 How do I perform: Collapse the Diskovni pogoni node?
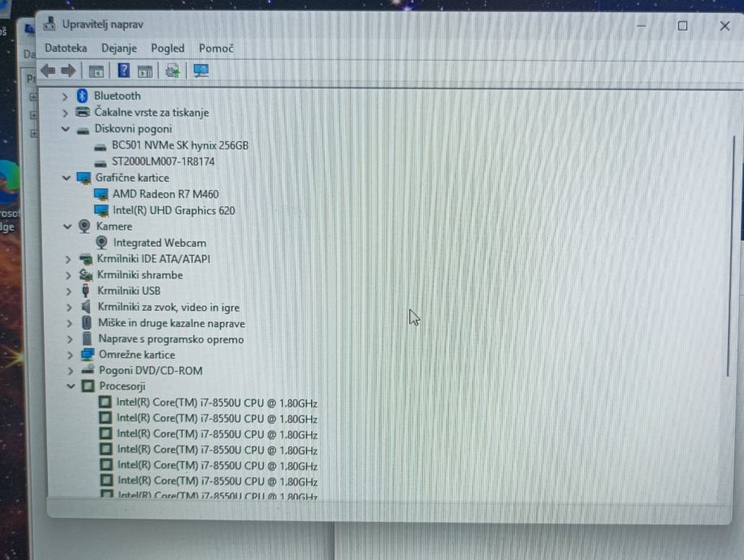66,130
